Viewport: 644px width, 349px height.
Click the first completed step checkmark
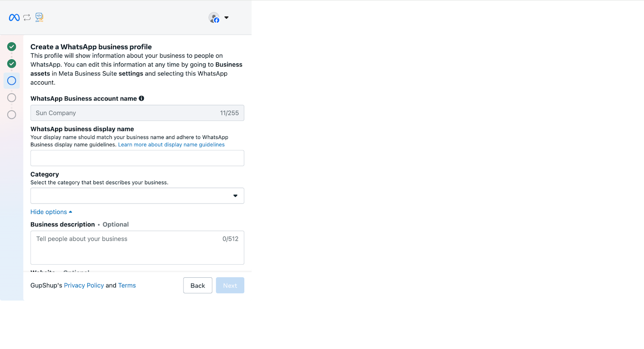[x=12, y=47]
